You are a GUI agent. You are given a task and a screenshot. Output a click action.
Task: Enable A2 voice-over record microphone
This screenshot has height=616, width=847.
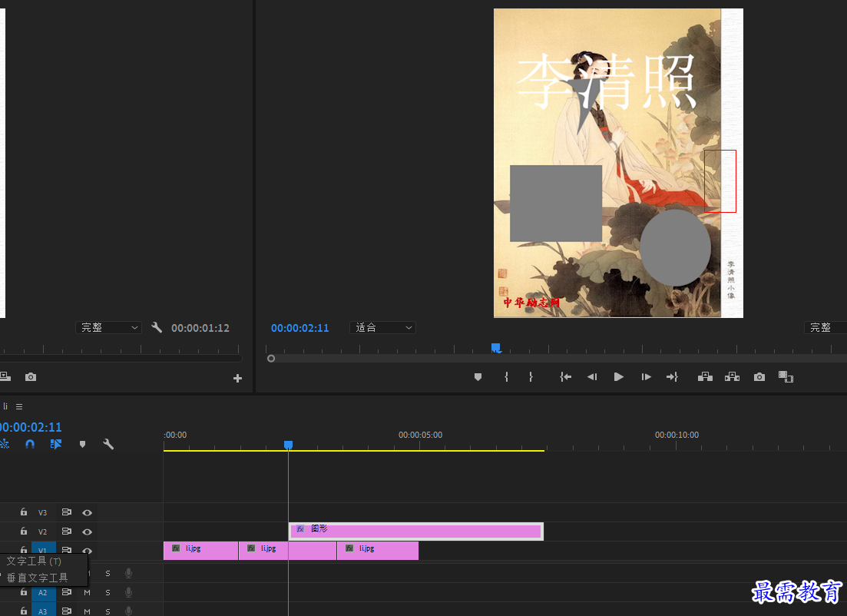[128, 592]
